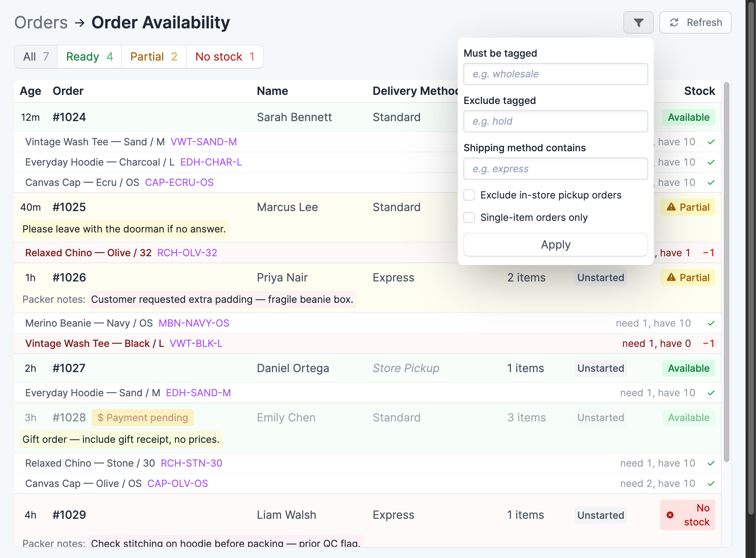Image resolution: width=756 pixels, height=558 pixels.
Task: Click Shipping method contains input
Action: click(555, 169)
